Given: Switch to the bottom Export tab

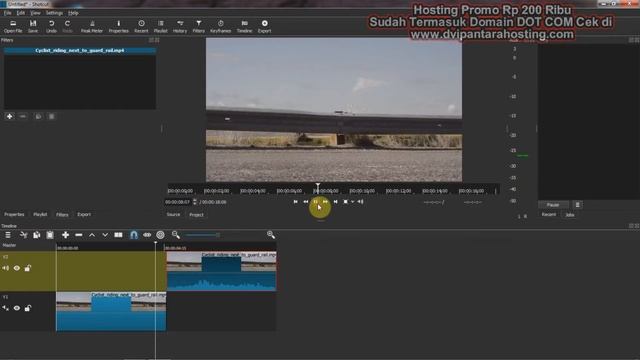Looking at the screenshot, I should point(84,214).
